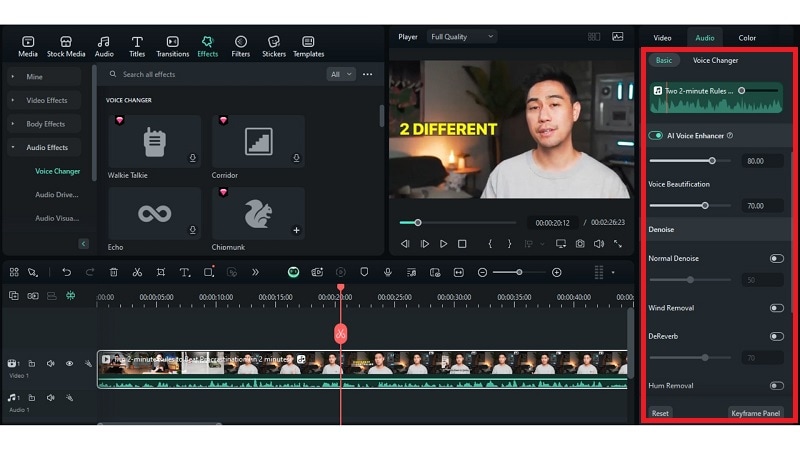Show more timeline tools
The height and width of the screenshot is (450, 800).
click(255, 272)
